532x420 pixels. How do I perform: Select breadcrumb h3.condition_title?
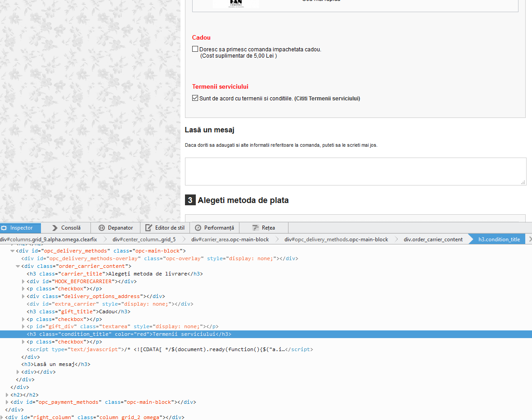click(x=499, y=239)
